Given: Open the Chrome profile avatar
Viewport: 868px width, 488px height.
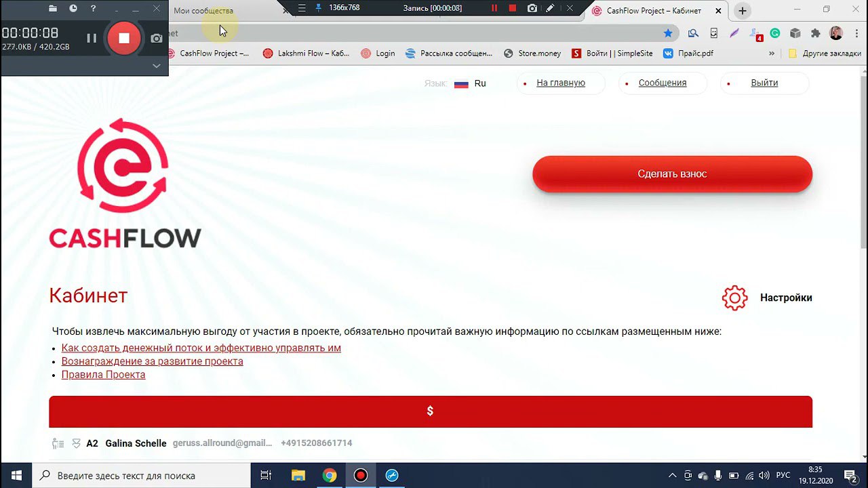Looking at the screenshot, I should pos(836,33).
